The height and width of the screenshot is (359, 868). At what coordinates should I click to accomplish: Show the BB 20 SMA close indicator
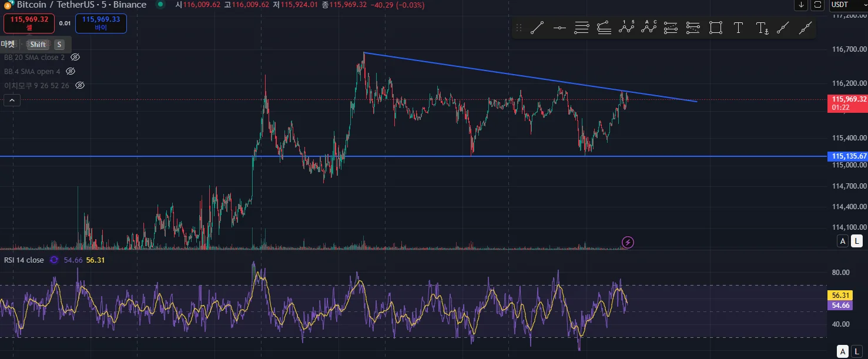(x=75, y=58)
